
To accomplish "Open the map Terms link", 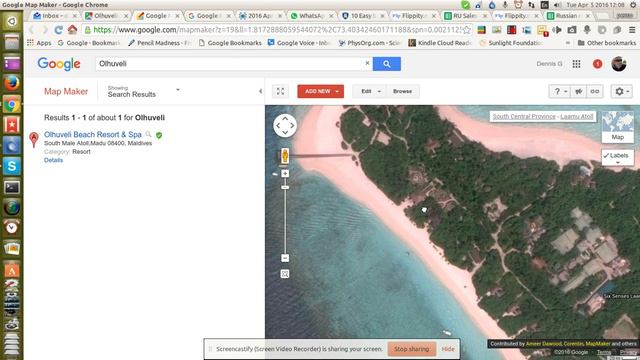I will pos(604,352).
